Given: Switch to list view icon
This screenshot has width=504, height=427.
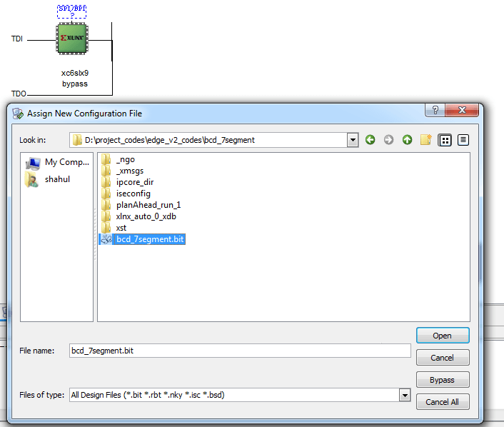Looking at the screenshot, I should (x=445, y=140).
